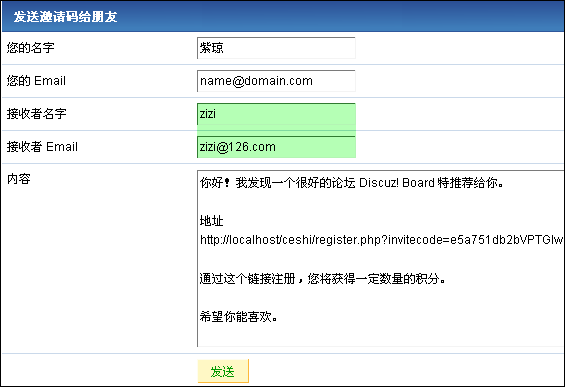Click the greeting line starting with 你好
Screen dimensions: 565x387
352,183
